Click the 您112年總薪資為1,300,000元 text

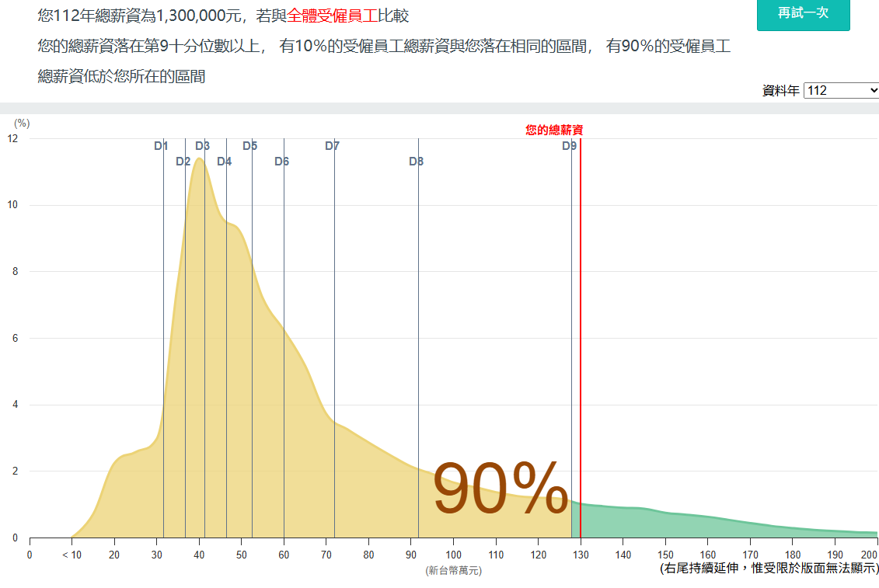coord(140,16)
